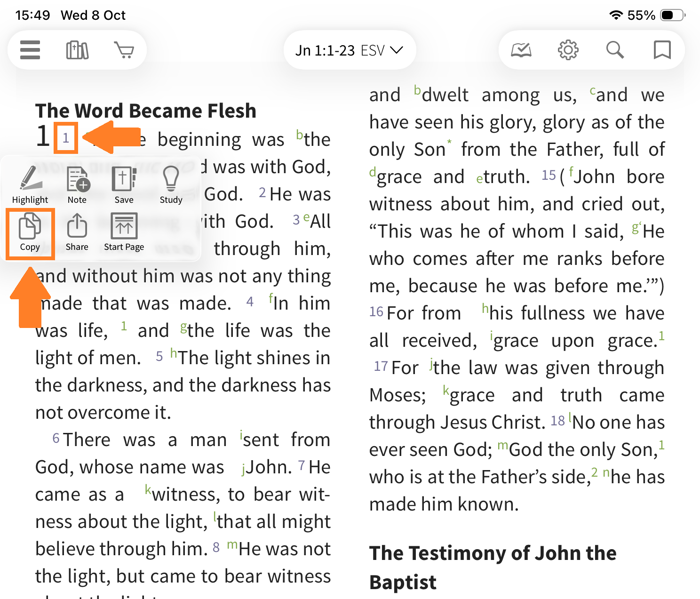Open the settings gear

(x=568, y=50)
